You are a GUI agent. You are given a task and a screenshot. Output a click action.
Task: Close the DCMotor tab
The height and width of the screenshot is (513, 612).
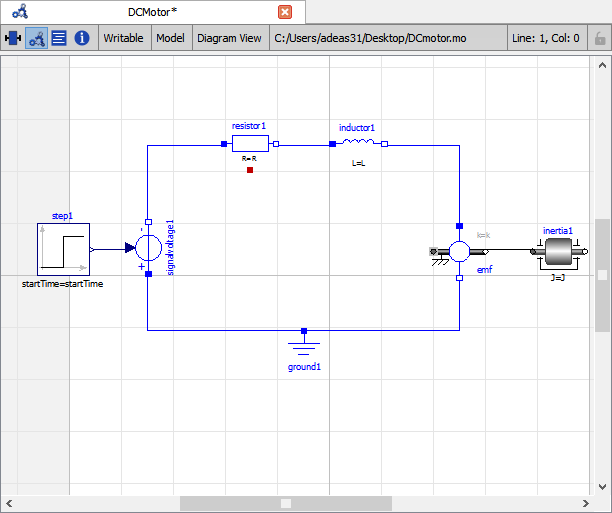(x=285, y=12)
